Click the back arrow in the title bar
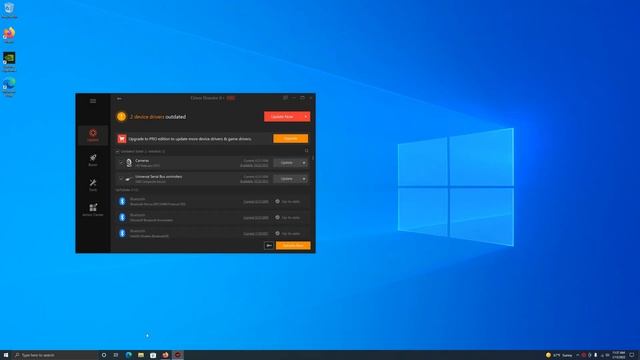 119,98
